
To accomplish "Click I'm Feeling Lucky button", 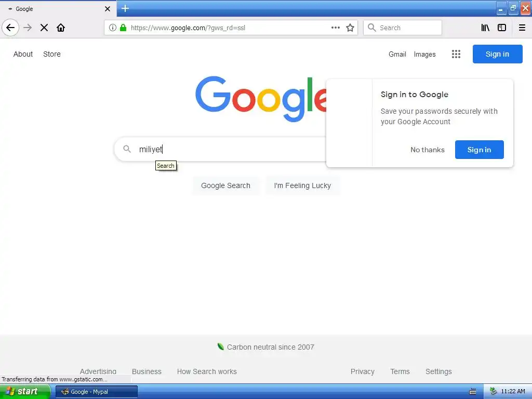I will 302,185.
